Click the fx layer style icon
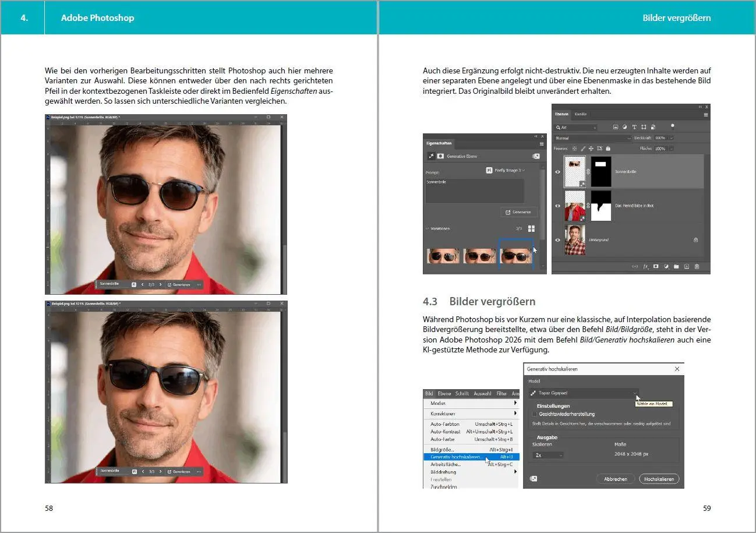This screenshot has width=756, height=533. (x=646, y=267)
